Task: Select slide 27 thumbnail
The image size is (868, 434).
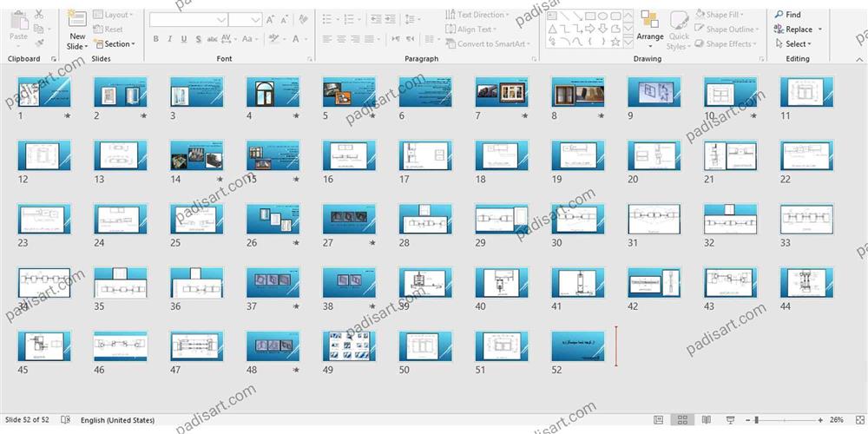Action: pyautogui.click(x=349, y=220)
